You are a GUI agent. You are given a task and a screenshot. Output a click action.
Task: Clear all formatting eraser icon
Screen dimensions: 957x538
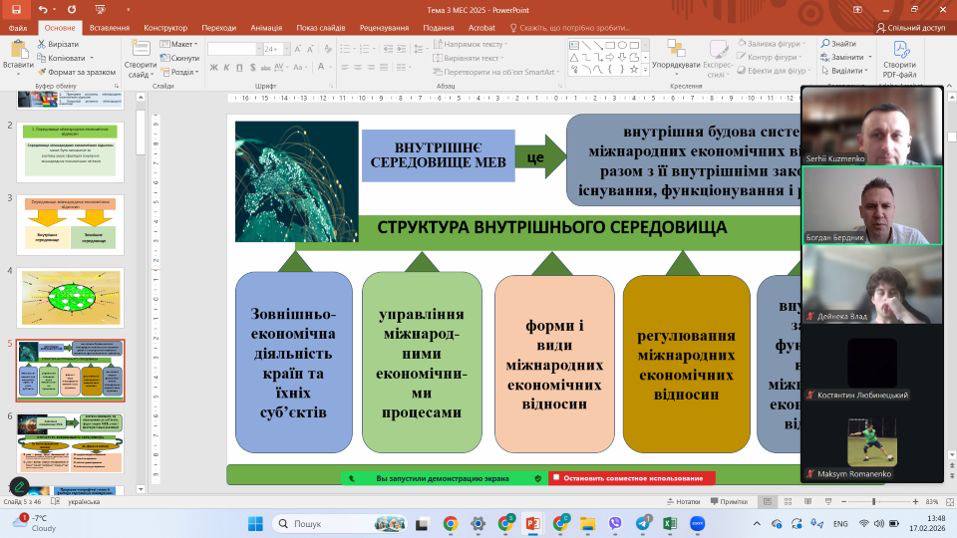[x=328, y=49]
